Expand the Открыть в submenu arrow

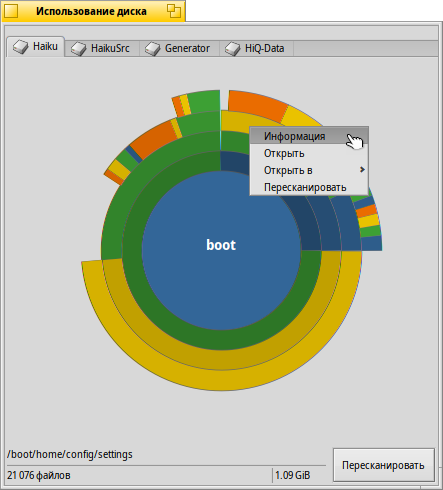tap(362, 170)
